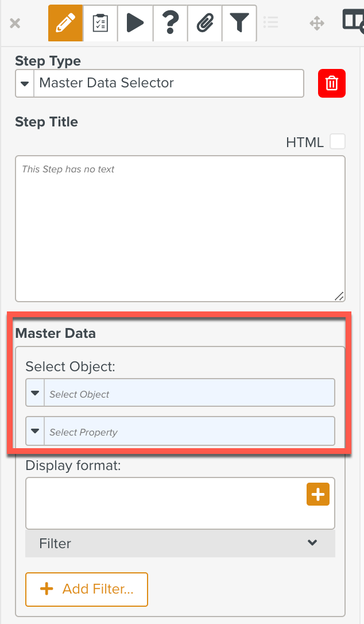Select the funnel filter icon
This screenshot has height=624, width=364.
pos(239,24)
